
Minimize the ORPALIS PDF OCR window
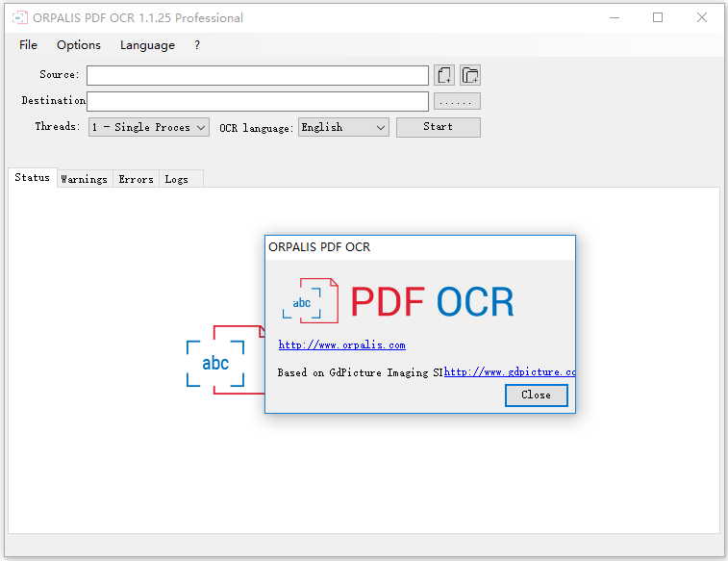tap(615, 17)
